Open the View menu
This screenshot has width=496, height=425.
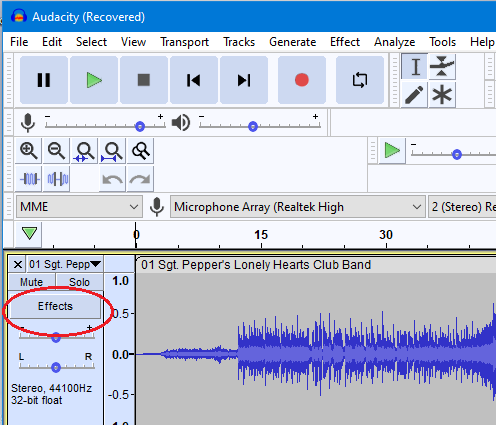pyautogui.click(x=133, y=42)
